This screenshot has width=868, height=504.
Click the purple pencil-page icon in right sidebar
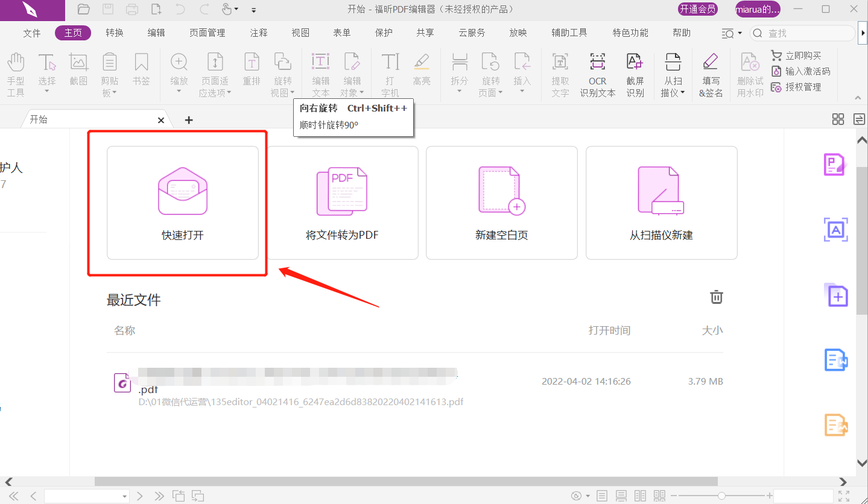pos(836,165)
